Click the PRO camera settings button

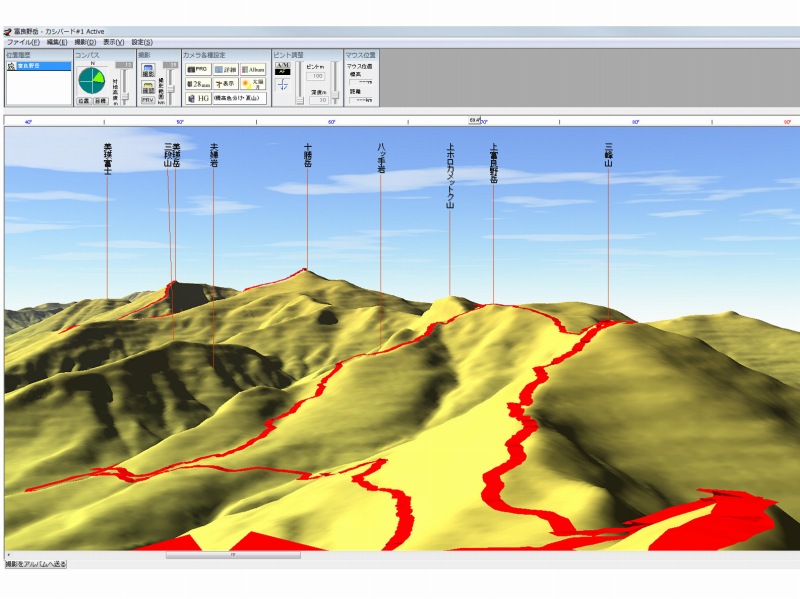point(197,69)
